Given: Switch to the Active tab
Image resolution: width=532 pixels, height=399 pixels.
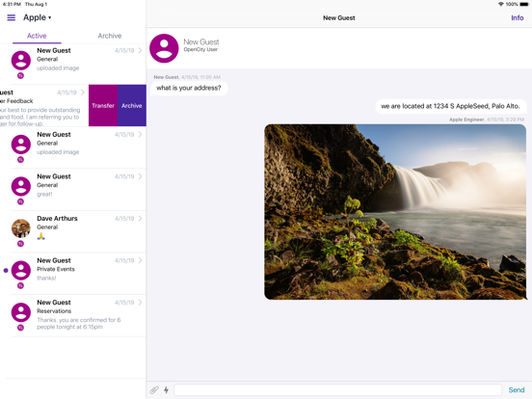Looking at the screenshot, I should (37, 36).
